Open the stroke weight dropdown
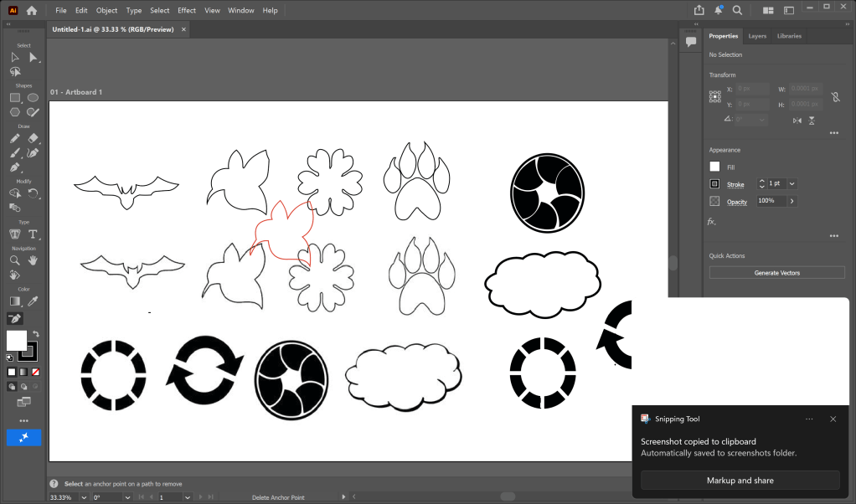This screenshot has width=856, height=504. click(x=792, y=184)
